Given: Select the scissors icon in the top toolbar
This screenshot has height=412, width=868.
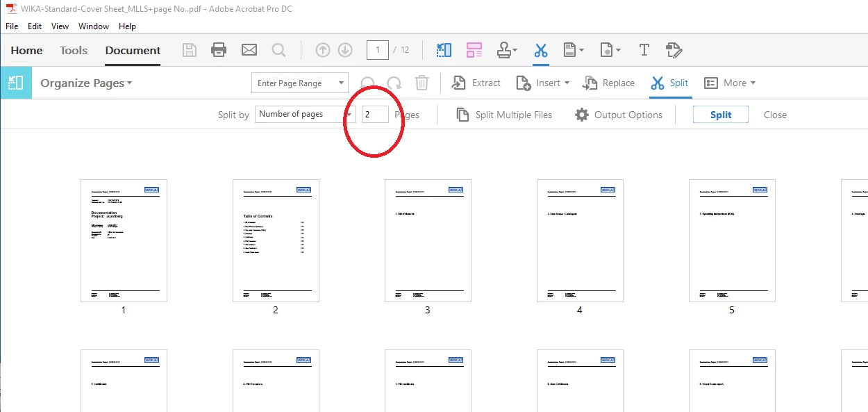Looking at the screenshot, I should [540, 50].
